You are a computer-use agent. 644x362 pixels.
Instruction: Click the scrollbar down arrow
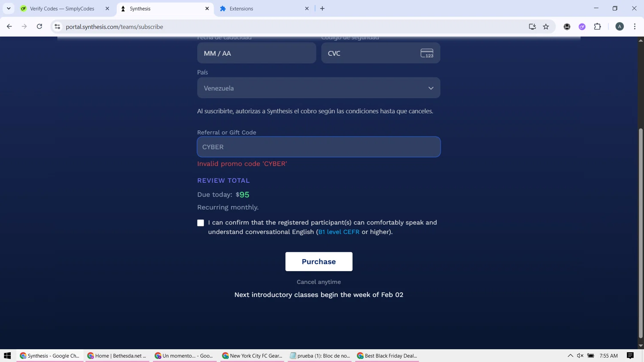641,345
